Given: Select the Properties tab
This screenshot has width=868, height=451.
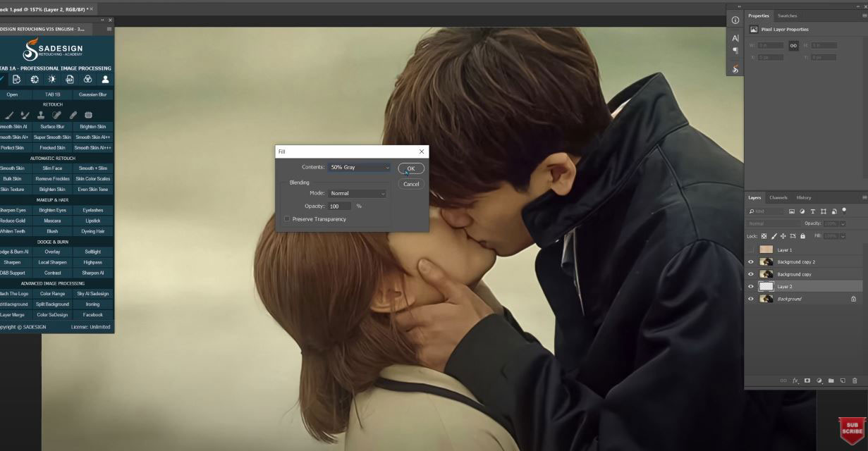Looking at the screenshot, I should (x=759, y=16).
